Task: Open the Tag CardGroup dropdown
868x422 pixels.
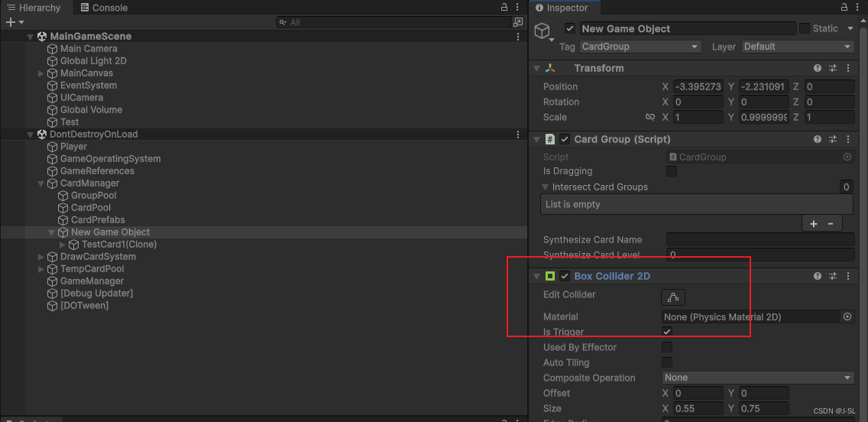Action: pos(640,47)
